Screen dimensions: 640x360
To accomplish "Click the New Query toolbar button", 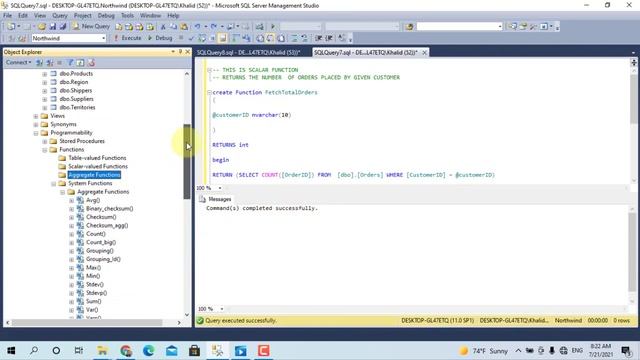I will 91,26.
